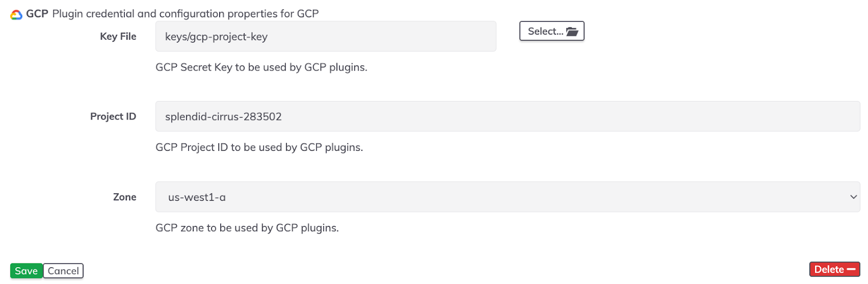Click the minus icon on Delete
868x284 pixels.
(851, 269)
